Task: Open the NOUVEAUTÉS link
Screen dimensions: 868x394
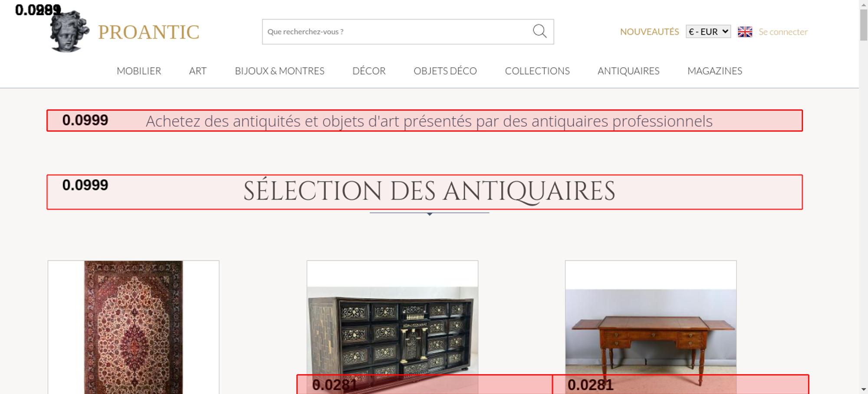Action: click(649, 32)
